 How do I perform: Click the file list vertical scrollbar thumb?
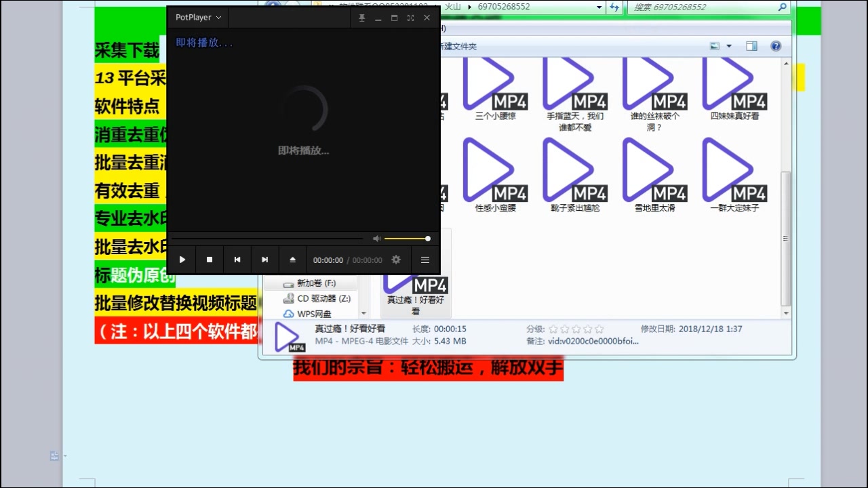pos(786,237)
